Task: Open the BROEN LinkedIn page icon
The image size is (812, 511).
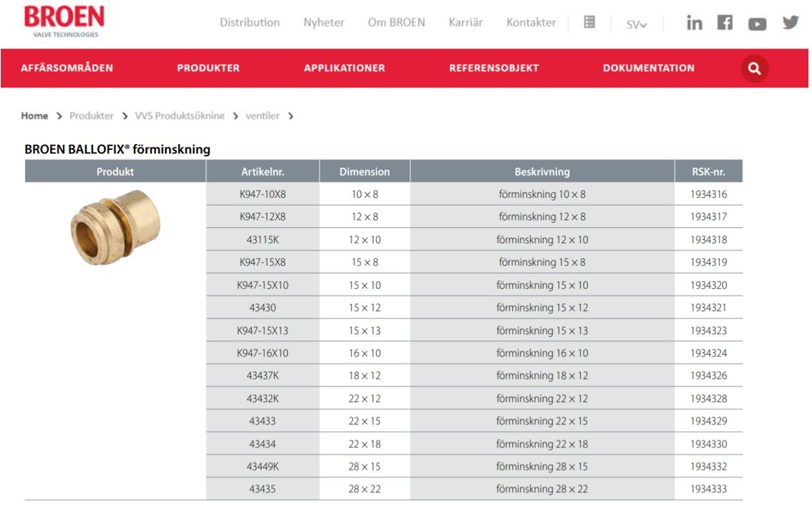Action: [x=695, y=23]
